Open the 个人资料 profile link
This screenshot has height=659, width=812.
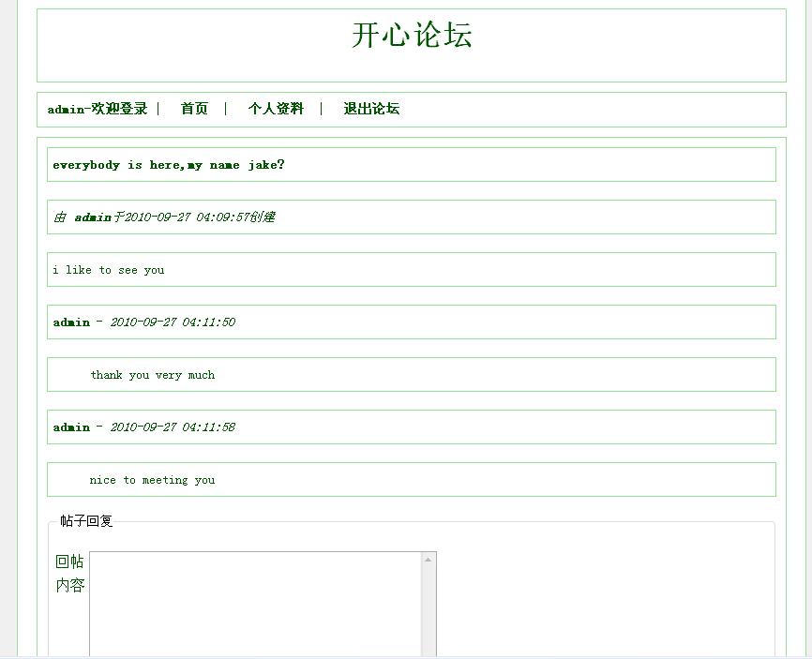pos(276,109)
